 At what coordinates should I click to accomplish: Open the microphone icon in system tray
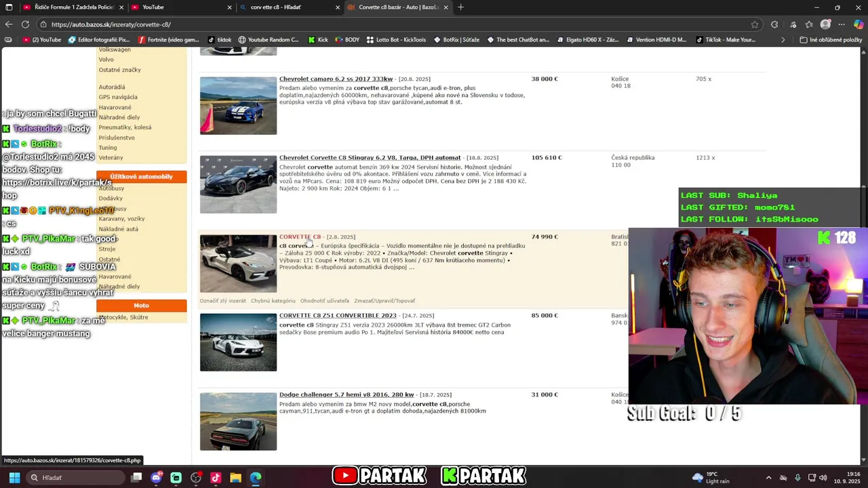pyautogui.click(x=797, y=478)
